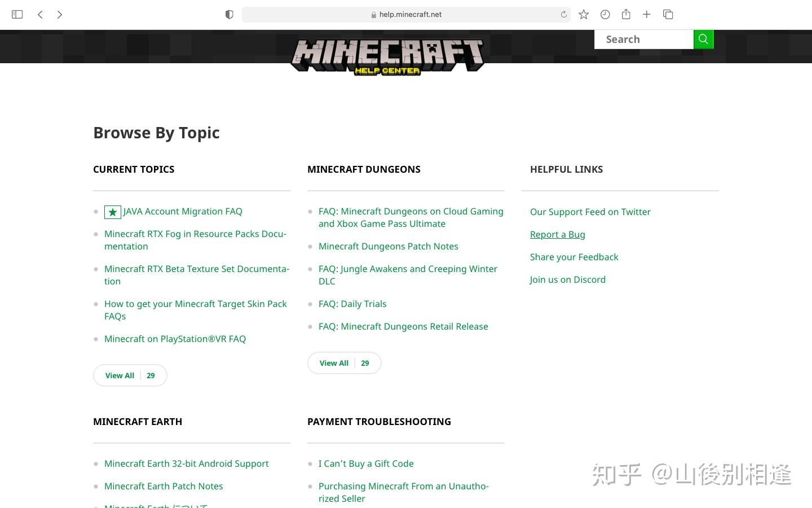Go back to the previous page
The image size is (812, 508).
[40, 14]
